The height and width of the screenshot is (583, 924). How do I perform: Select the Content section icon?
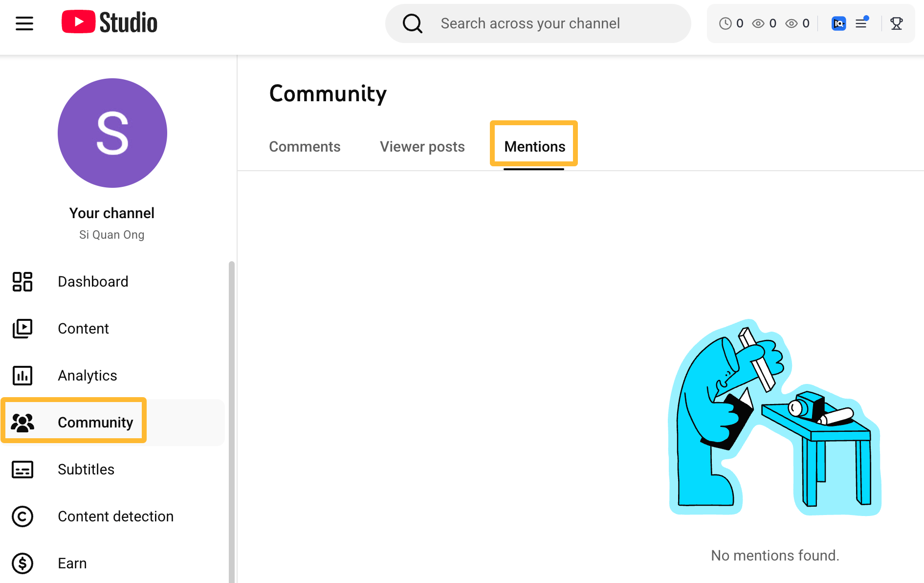22,328
